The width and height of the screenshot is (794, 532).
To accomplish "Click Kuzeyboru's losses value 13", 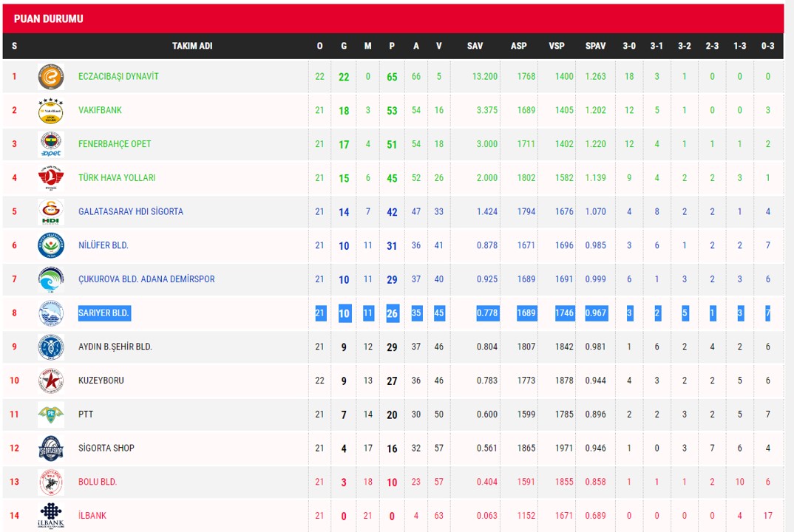I will (x=368, y=380).
